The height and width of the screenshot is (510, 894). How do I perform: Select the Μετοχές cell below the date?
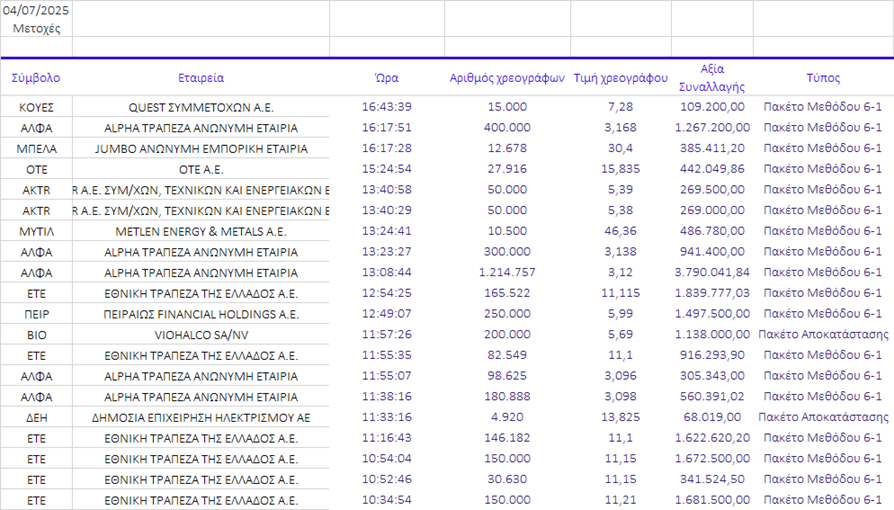tap(36, 28)
